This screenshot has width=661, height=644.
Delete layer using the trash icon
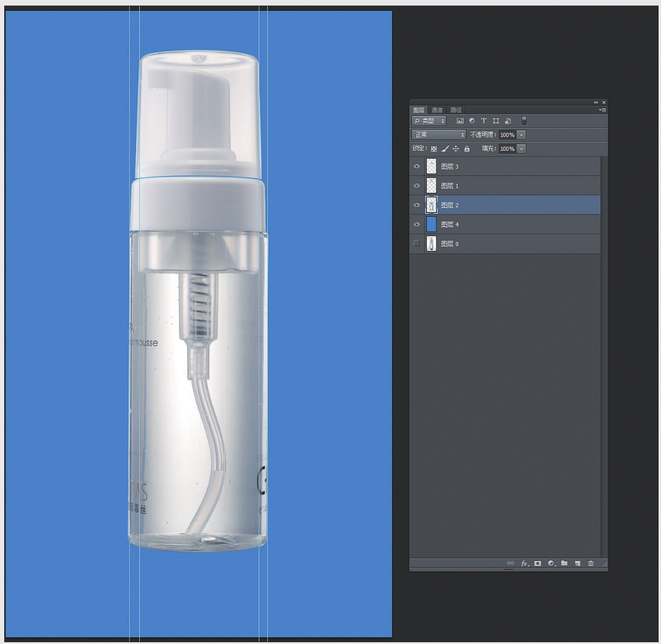pos(591,563)
